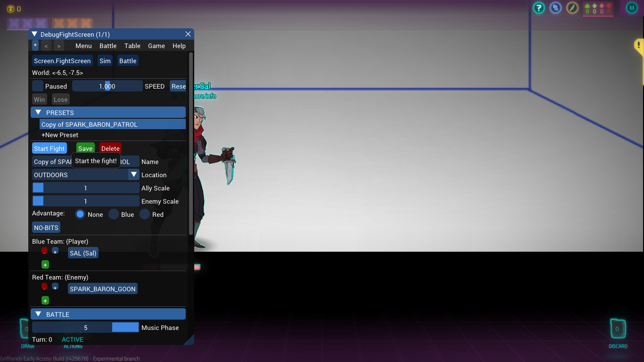Adjust the Music Phase slider

click(x=86, y=328)
